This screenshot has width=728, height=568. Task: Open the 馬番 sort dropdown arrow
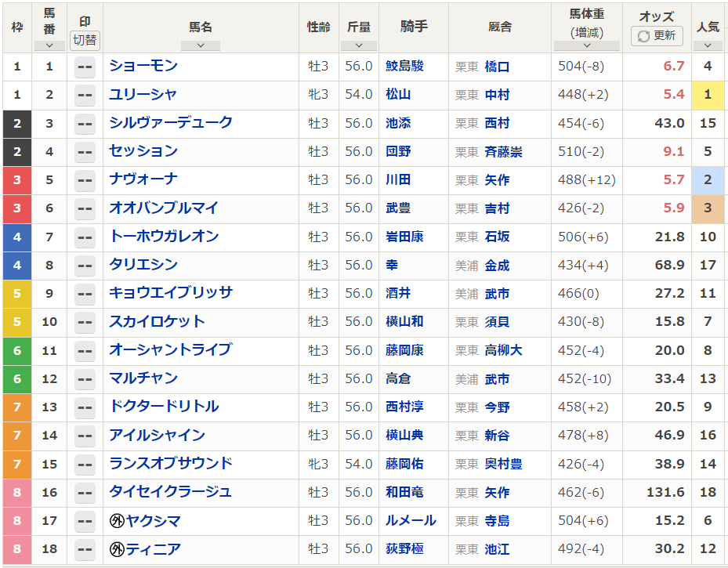pos(49,45)
